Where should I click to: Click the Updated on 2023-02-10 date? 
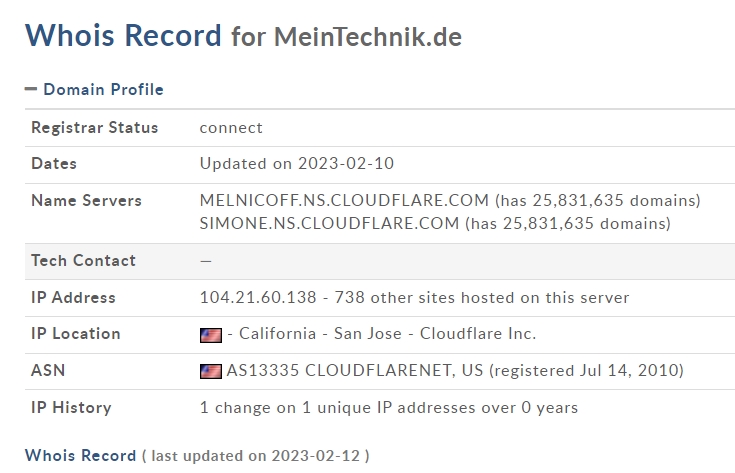297,164
